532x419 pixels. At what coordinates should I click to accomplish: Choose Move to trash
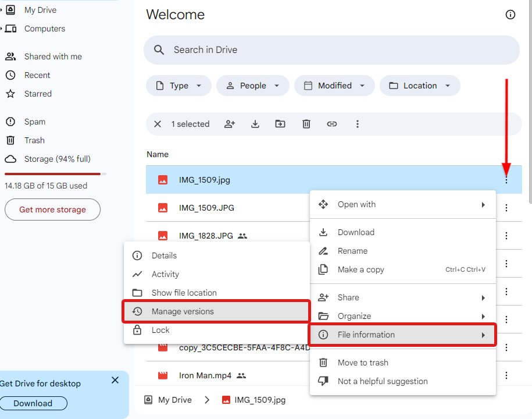[x=403, y=363]
